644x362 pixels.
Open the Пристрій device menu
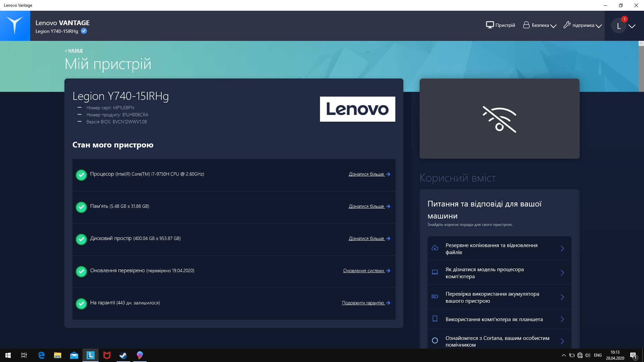[x=500, y=25]
